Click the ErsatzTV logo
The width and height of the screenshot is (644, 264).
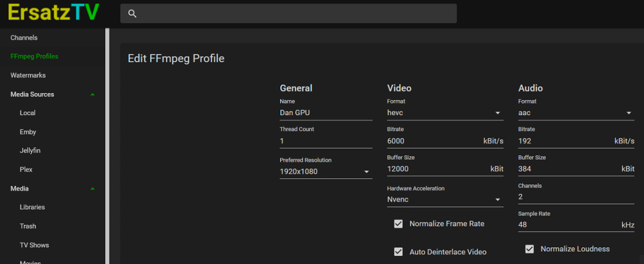[53, 13]
